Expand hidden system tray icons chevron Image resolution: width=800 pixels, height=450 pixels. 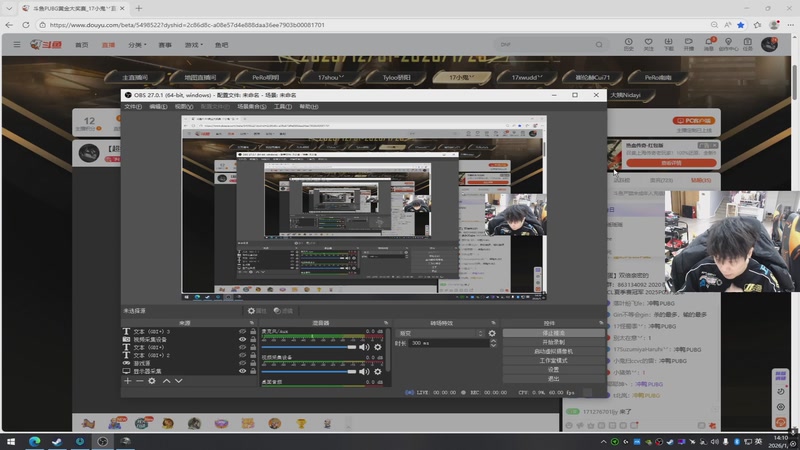point(604,442)
